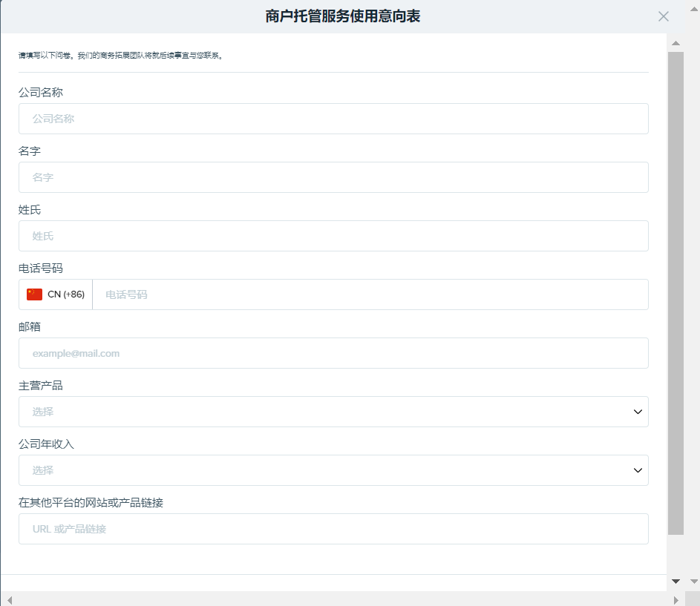
Task: Click the 在其他平台的网站或产品链接 label
Action: pyautogui.click(x=91, y=502)
